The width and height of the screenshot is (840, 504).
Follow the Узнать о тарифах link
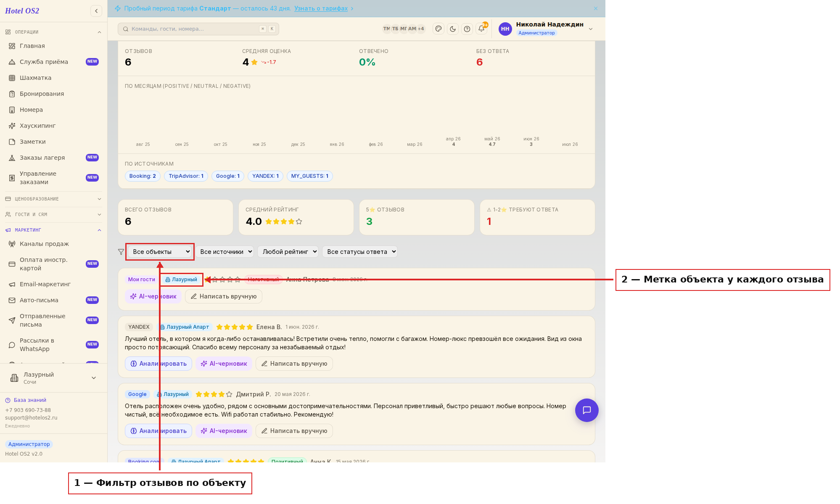pos(321,8)
